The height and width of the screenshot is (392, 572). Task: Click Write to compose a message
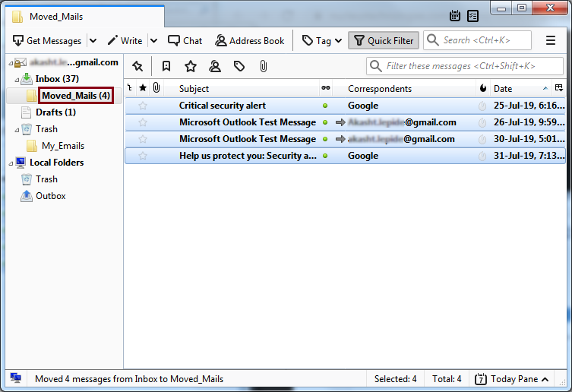point(125,40)
